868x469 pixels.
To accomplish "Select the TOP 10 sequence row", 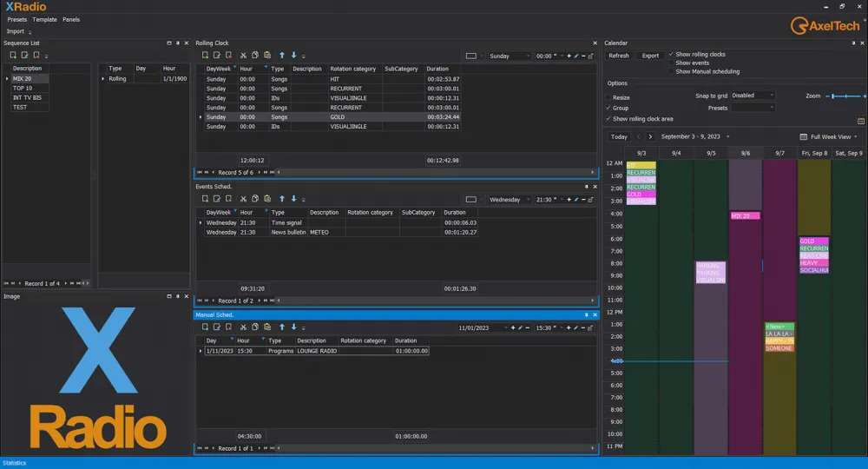I will [23, 89].
